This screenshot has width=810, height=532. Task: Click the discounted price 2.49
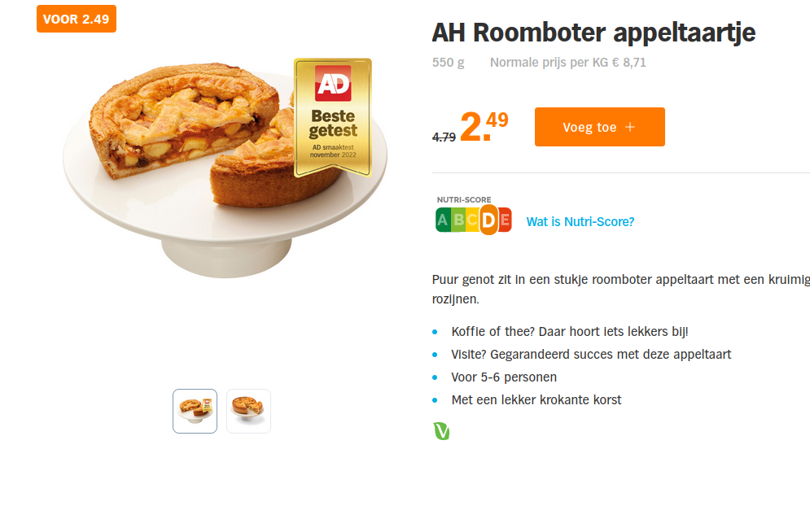482,127
